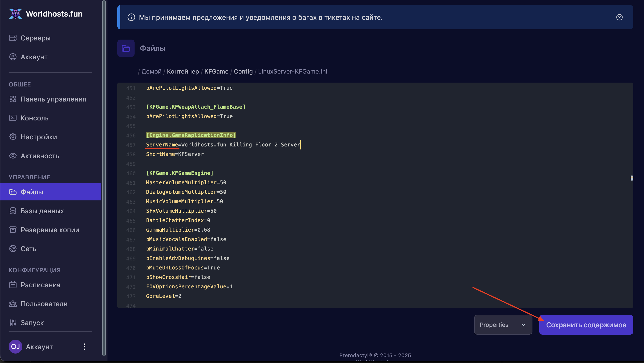Image resolution: width=644 pixels, height=363 pixels.
Task: Click the Сеть network globe icon
Action: click(13, 249)
